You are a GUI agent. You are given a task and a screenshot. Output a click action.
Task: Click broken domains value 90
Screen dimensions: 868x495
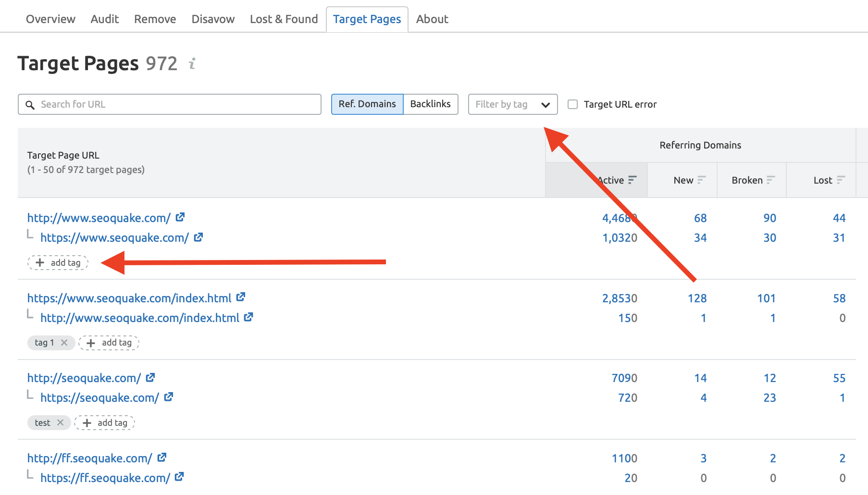(770, 218)
